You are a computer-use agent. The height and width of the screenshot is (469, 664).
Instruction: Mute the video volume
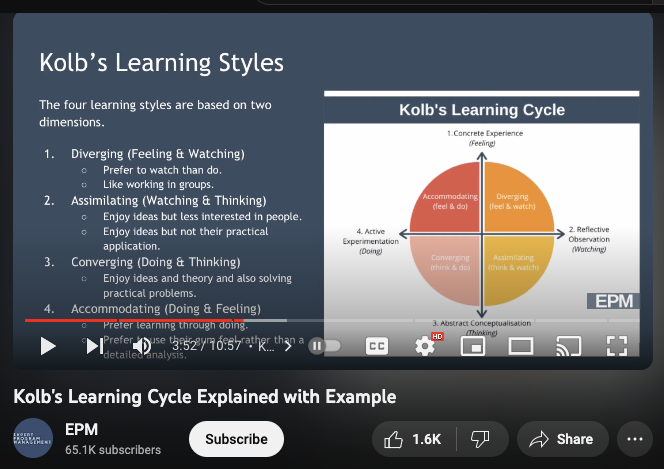[141, 346]
